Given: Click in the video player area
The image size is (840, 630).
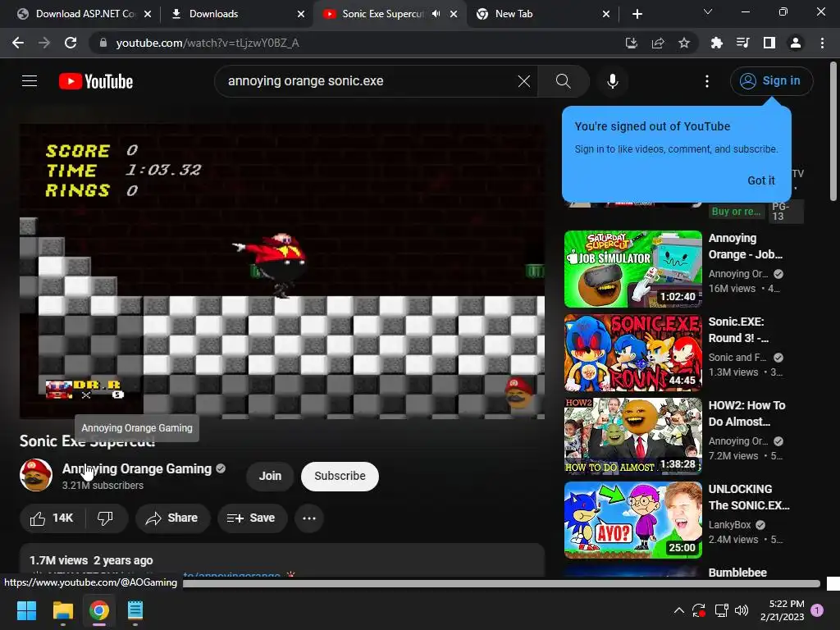Looking at the screenshot, I should (x=282, y=271).
